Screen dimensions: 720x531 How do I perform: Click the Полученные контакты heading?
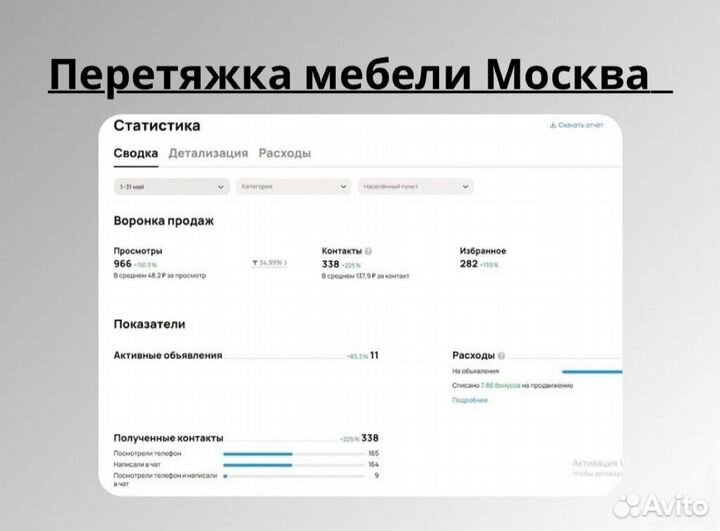[x=169, y=438]
